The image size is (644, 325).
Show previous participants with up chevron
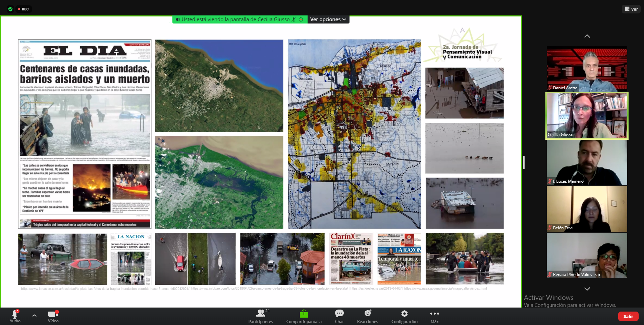click(587, 36)
